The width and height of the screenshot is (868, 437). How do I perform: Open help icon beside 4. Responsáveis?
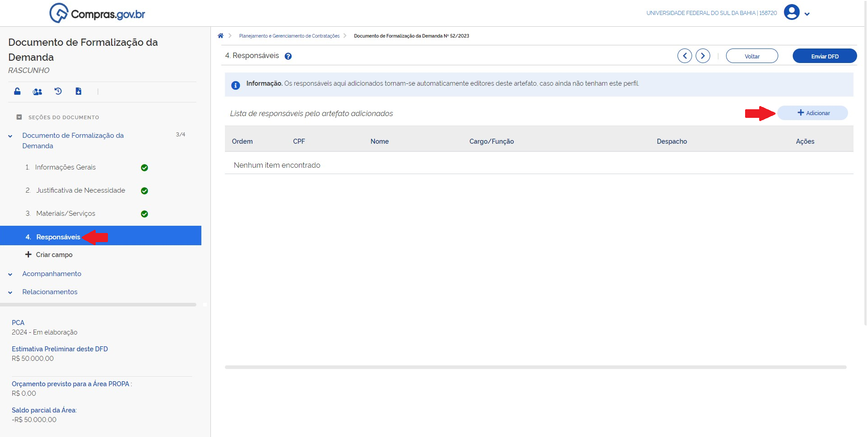[288, 56]
